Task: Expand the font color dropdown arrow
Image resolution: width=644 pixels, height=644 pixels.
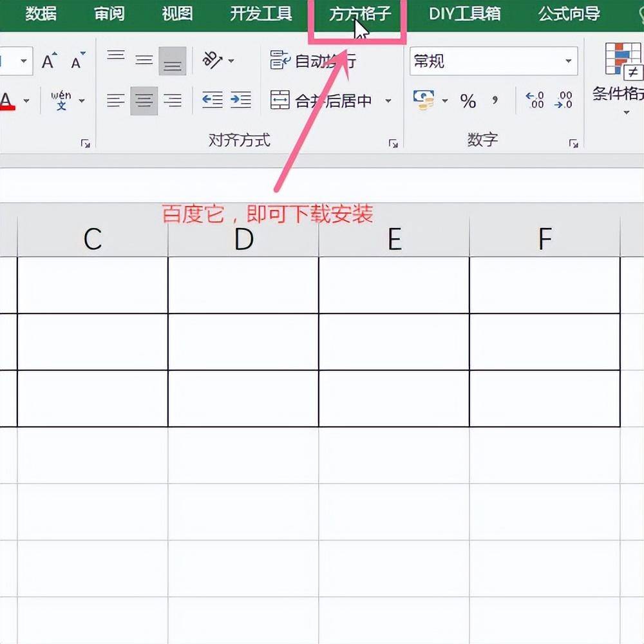Action: coord(26,101)
